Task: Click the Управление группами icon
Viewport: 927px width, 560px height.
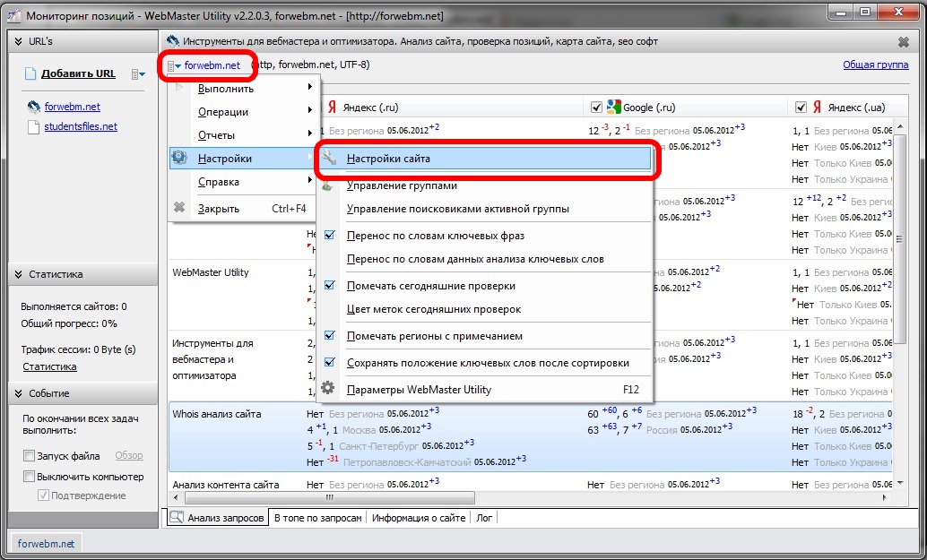Action: click(x=328, y=185)
